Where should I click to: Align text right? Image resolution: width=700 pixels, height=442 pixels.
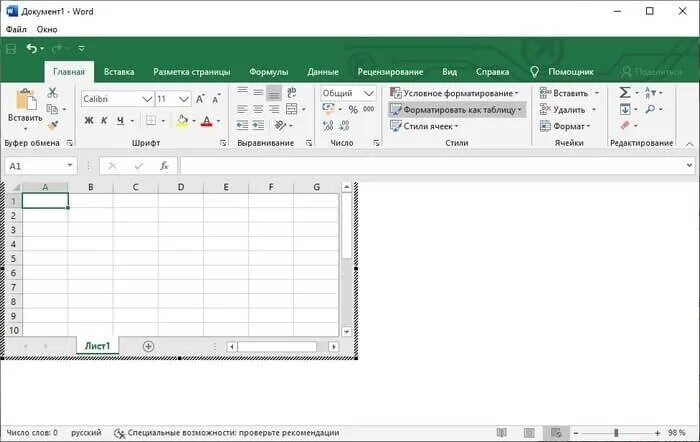(x=274, y=109)
